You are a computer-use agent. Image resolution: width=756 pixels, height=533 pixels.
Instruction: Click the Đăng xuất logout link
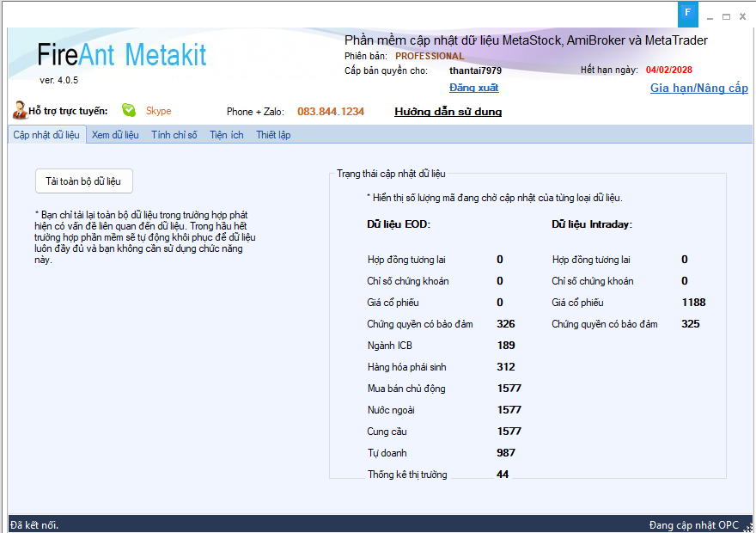point(473,88)
